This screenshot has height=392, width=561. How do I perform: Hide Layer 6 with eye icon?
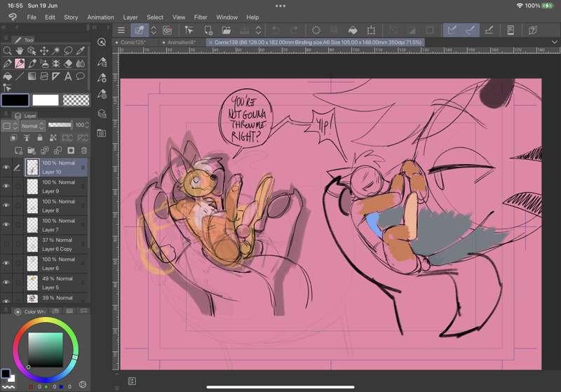[6, 263]
